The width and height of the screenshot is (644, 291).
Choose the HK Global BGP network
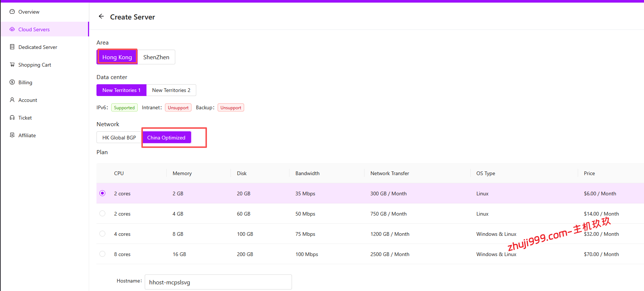point(119,138)
